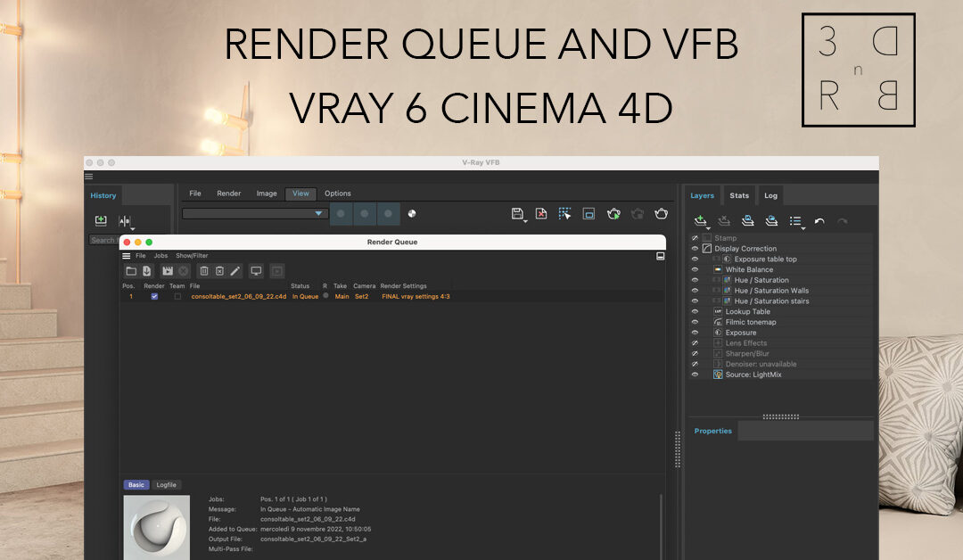Hide the Lookup Table layer
Image resolution: width=963 pixels, height=560 pixels.
coord(695,311)
